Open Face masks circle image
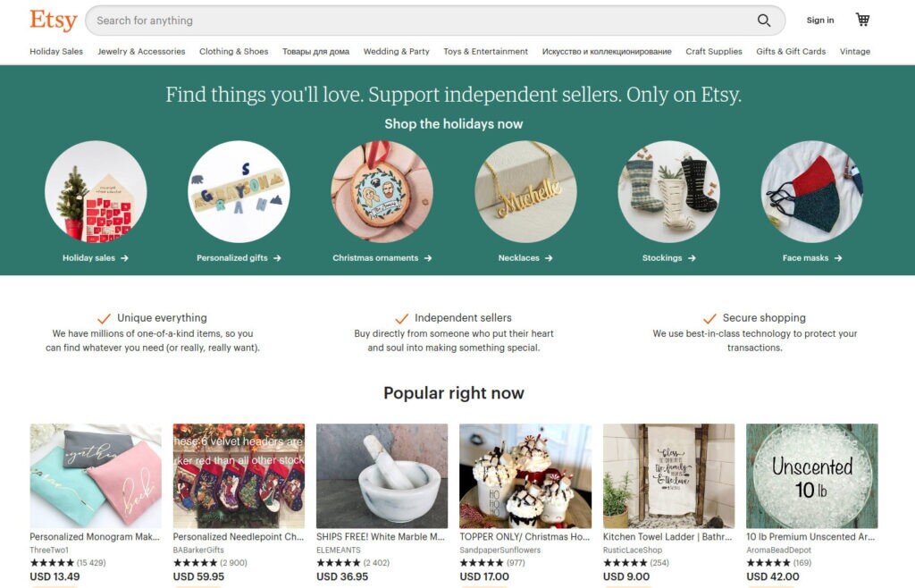 pyautogui.click(x=811, y=191)
